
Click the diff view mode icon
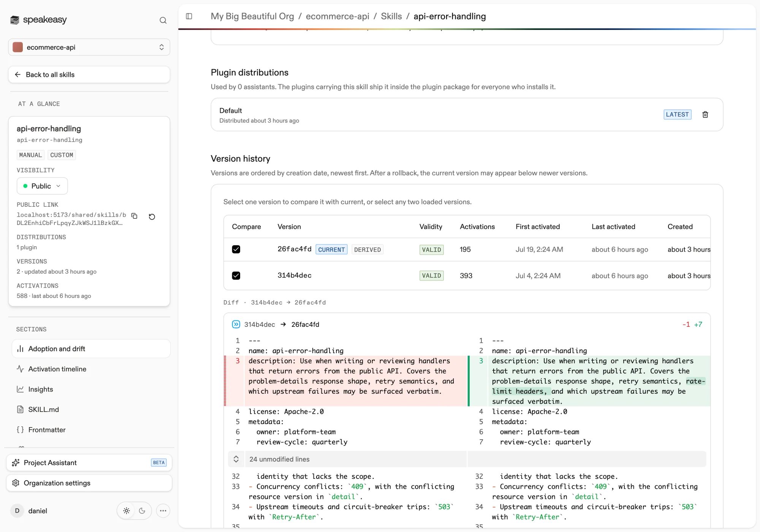click(x=236, y=324)
